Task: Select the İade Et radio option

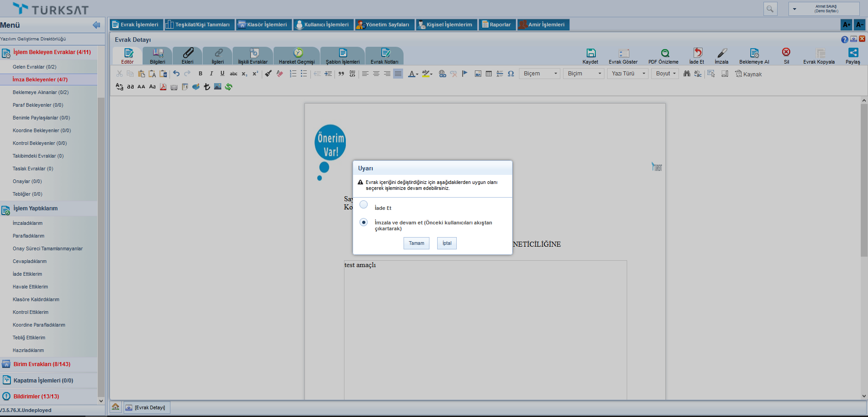Action: (x=364, y=205)
